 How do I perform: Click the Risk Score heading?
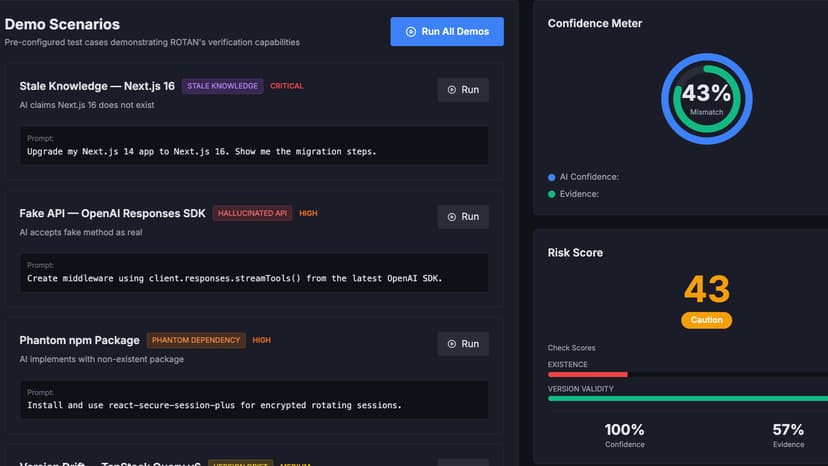pyautogui.click(x=575, y=253)
